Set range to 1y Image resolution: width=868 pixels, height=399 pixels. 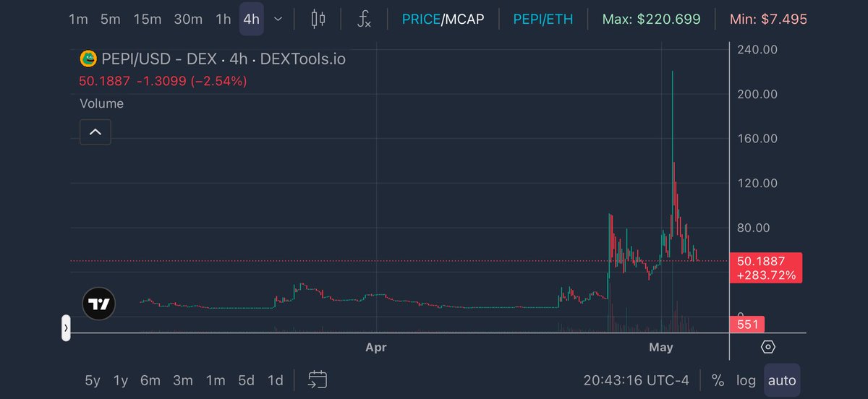[120, 379]
